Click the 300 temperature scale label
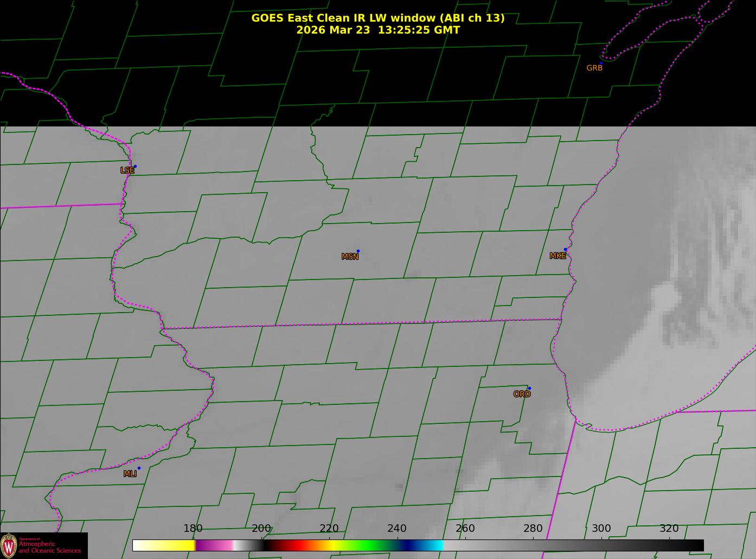The width and height of the screenshot is (756, 559). [601, 529]
